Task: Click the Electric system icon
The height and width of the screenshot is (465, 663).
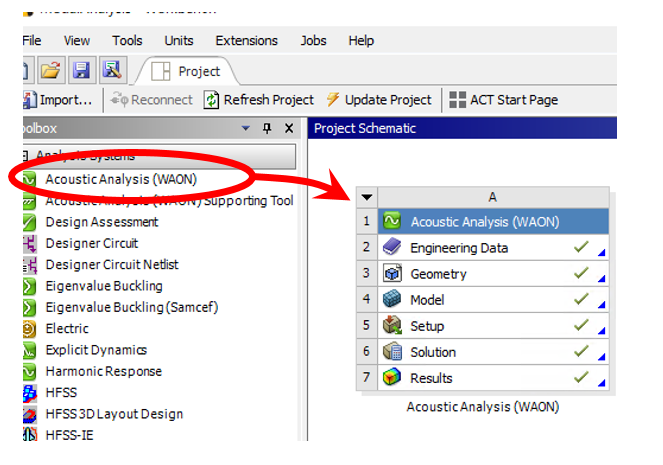Action: pyautogui.click(x=30, y=329)
